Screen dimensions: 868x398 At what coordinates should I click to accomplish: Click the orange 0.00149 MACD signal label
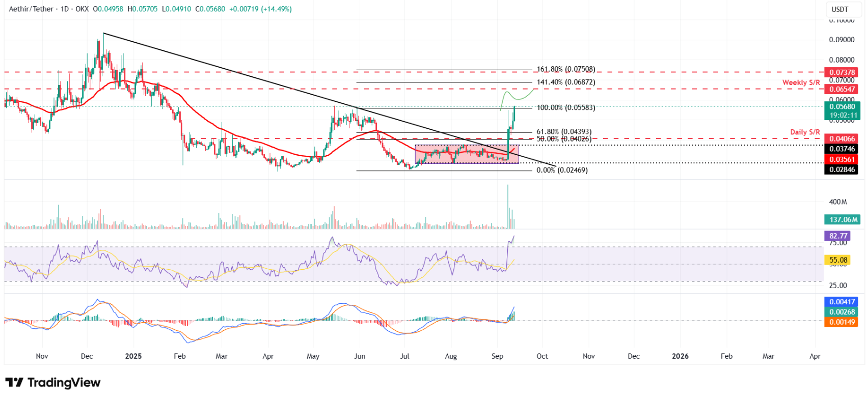coord(842,322)
